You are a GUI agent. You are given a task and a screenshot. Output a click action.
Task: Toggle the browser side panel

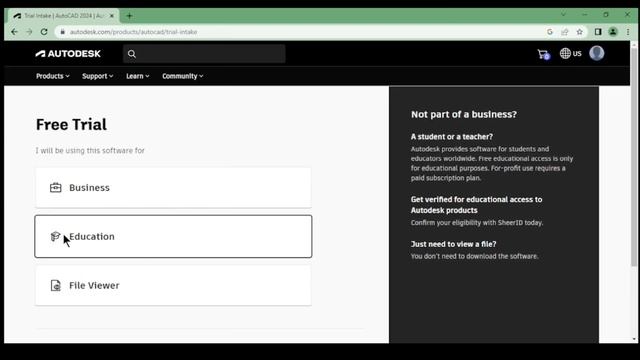(x=598, y=32)
